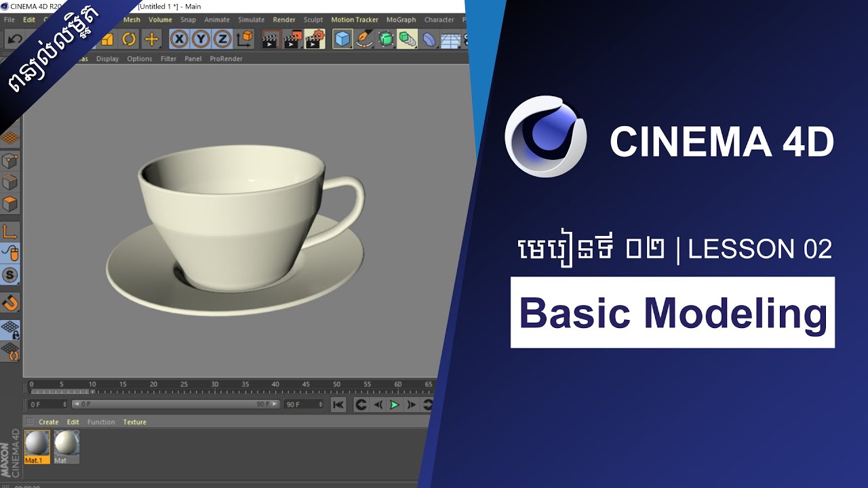
Task: Open the Edit menu in main menu bar
Action: point(29,20)
